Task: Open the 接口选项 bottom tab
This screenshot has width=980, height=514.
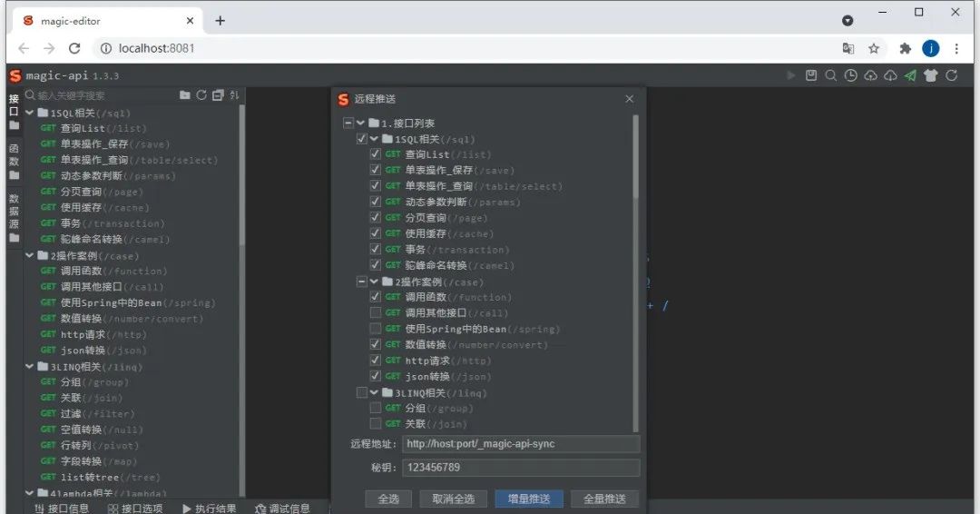Action: click(x=135, y=508)
